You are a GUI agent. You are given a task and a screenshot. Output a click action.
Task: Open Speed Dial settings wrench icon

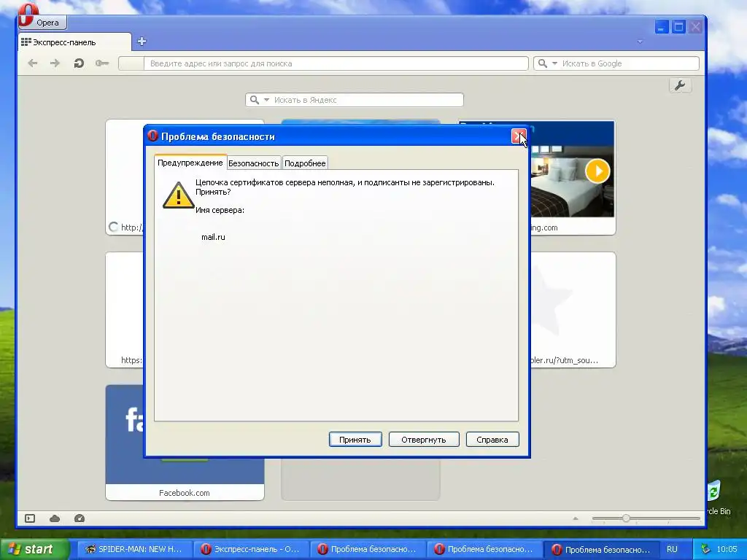coord(680,86)
